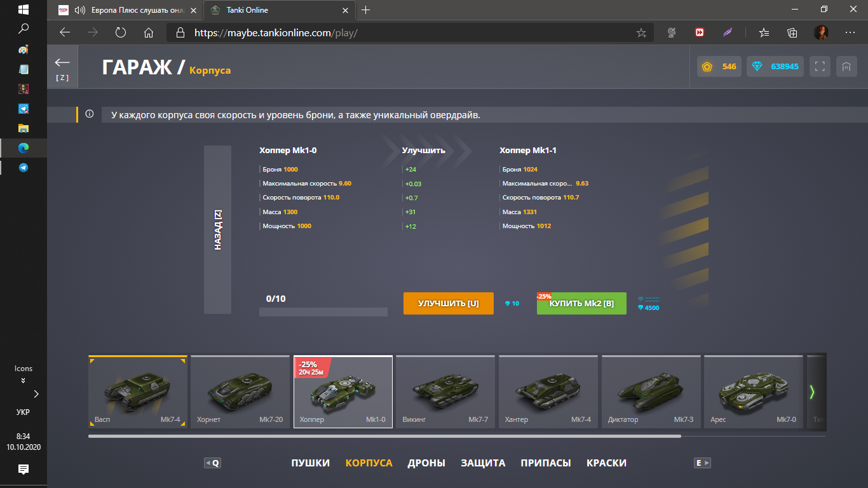Click the horizontal hull list scrollbar
868x488 pixels.
click(384, 437)
